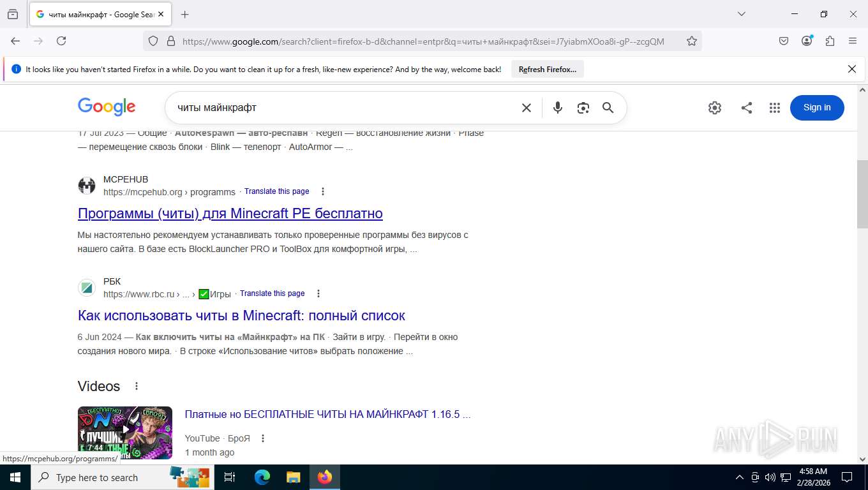Switch to the читы майнкрафт tab
Viewport: 868px width, 490px height.
(100, 14)
